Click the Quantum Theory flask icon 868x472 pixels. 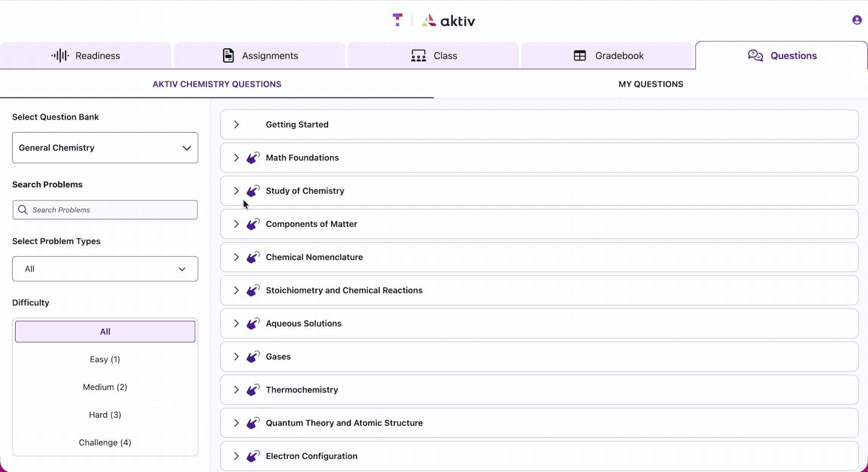coord(253,423)
